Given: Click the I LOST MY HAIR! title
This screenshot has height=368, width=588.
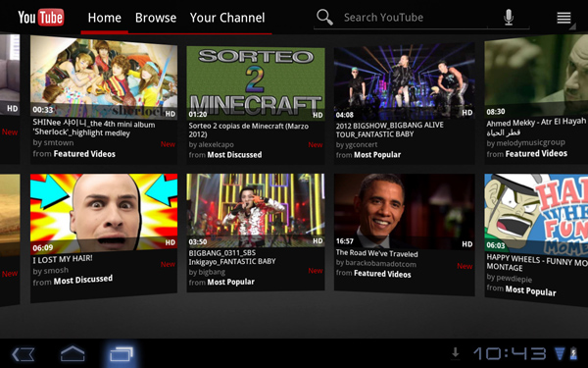Looking at the screenshot, I should (x=63, y=259).
